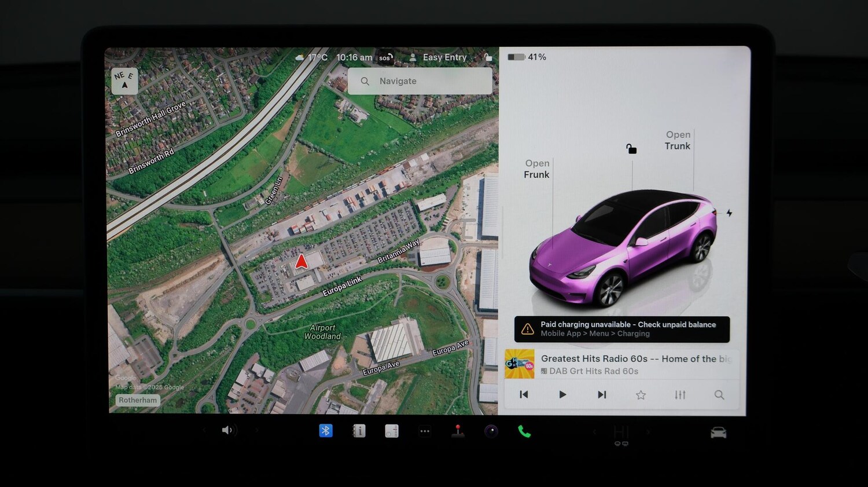Viewport: 868px width, 487px height.
Task: Mute audio with the speaker icon
Action: pyautogui.click(x=227, y=430)
